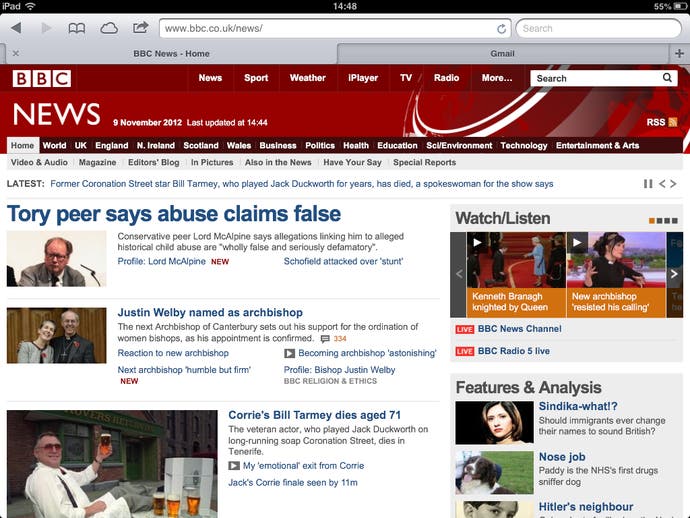Tap the Safari forward arrow
This screenshot has width=690, height=518.
(x=46, y=28)
